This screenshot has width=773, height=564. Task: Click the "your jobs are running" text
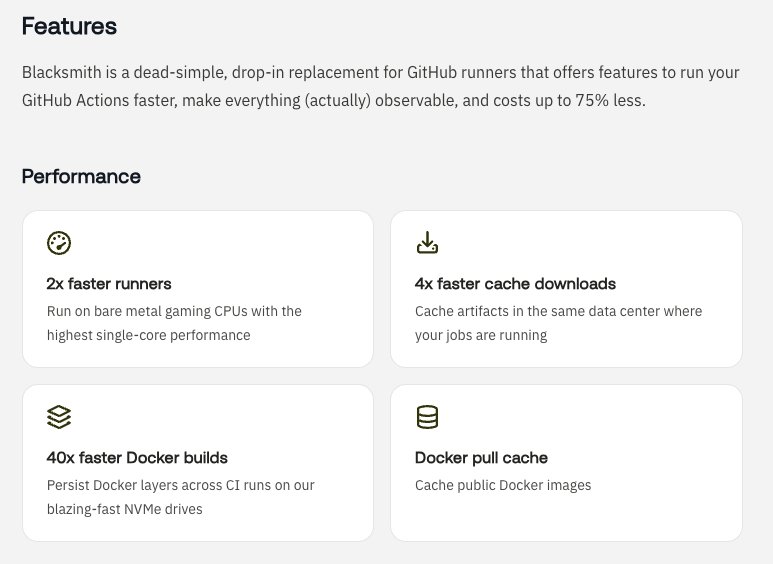(x=481, y=335)
